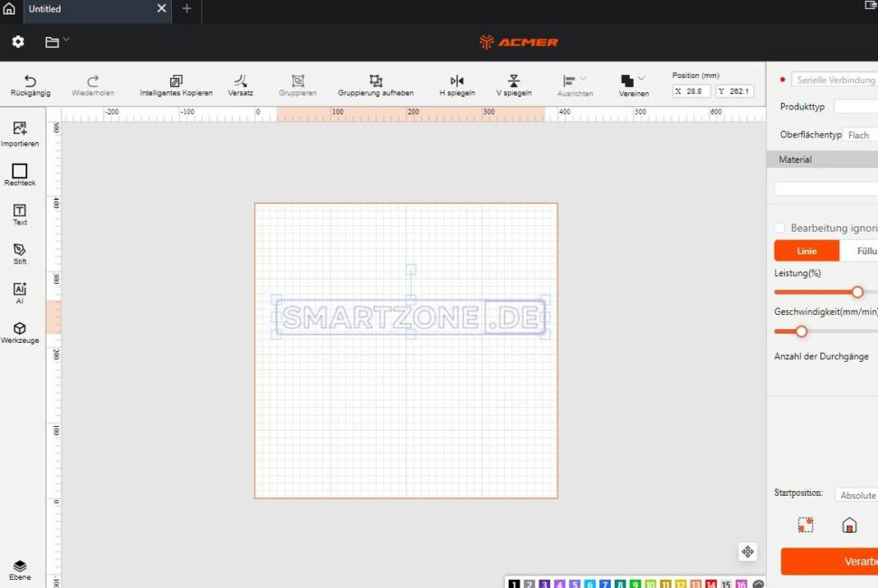This screenshot has height=588, width=878.
Task: Click the SMARTZONE.DE text object
Action: coord(410,318)
